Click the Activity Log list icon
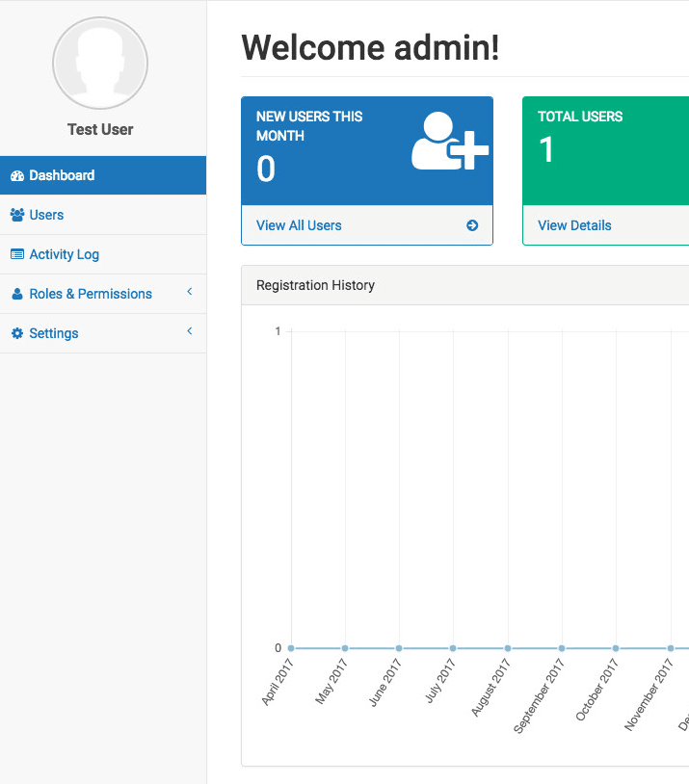 tap(17, 254)
